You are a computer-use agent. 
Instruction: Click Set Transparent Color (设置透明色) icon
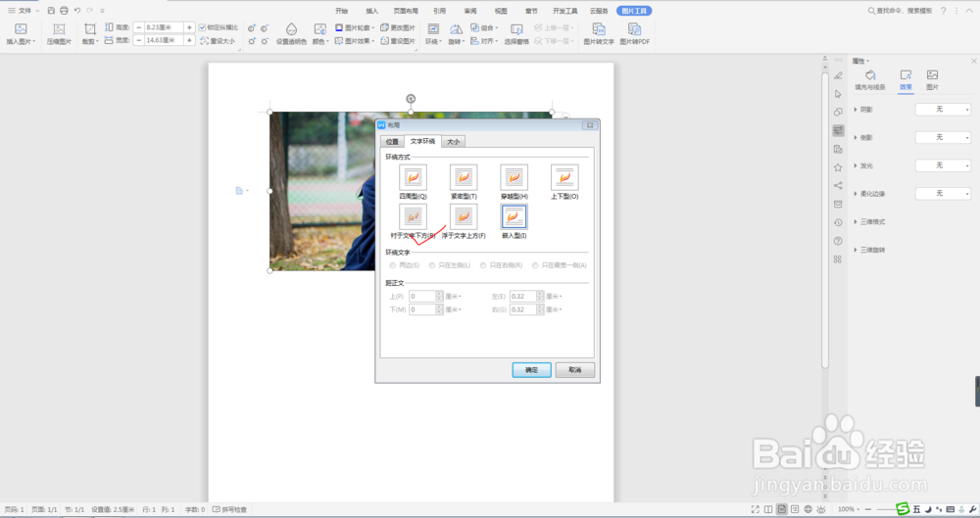[291, 29]
